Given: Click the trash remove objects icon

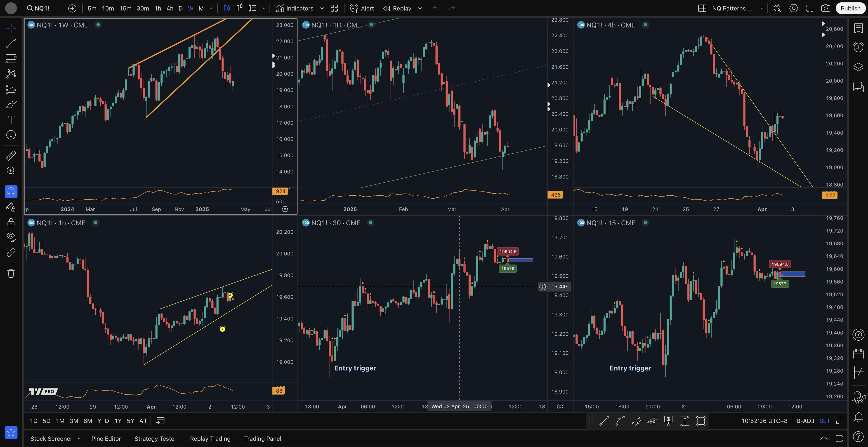Looking at the screenshot, I should point(11,273).
